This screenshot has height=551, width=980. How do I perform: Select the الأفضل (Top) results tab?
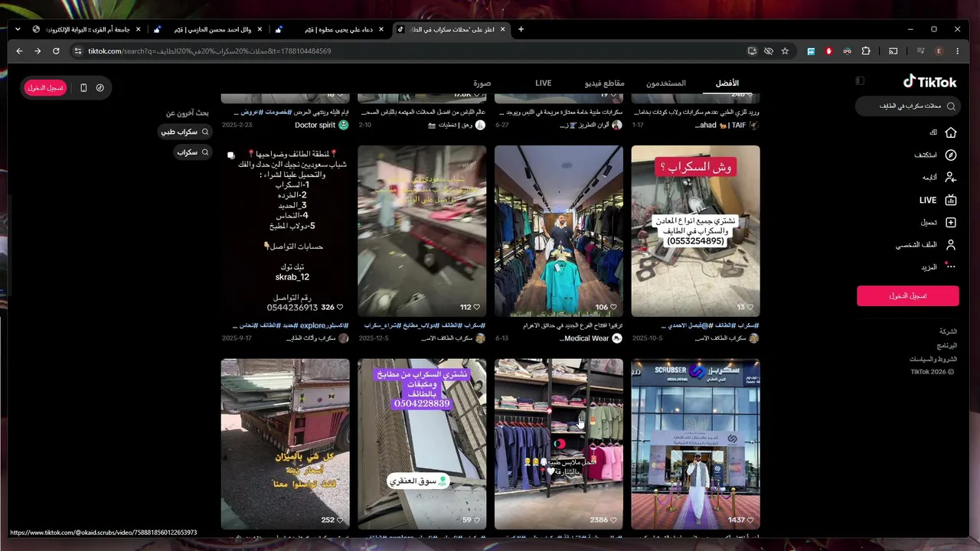coord(727,83)
